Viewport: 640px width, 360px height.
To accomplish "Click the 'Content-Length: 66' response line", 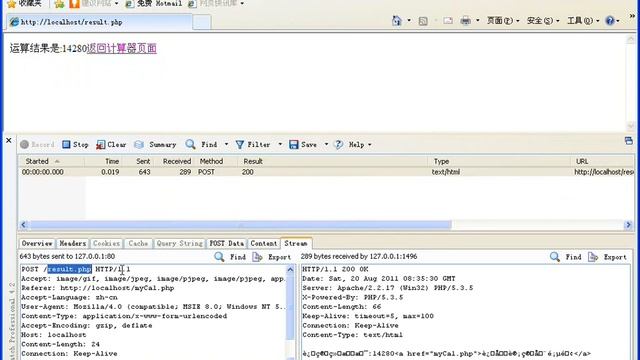I will [342, 307].
